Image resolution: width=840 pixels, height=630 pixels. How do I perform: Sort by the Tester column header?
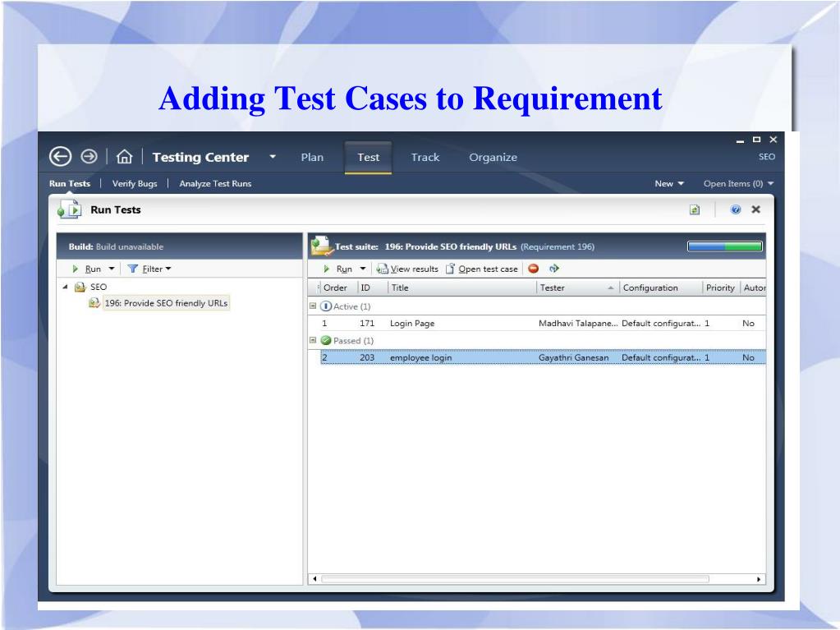577,287
